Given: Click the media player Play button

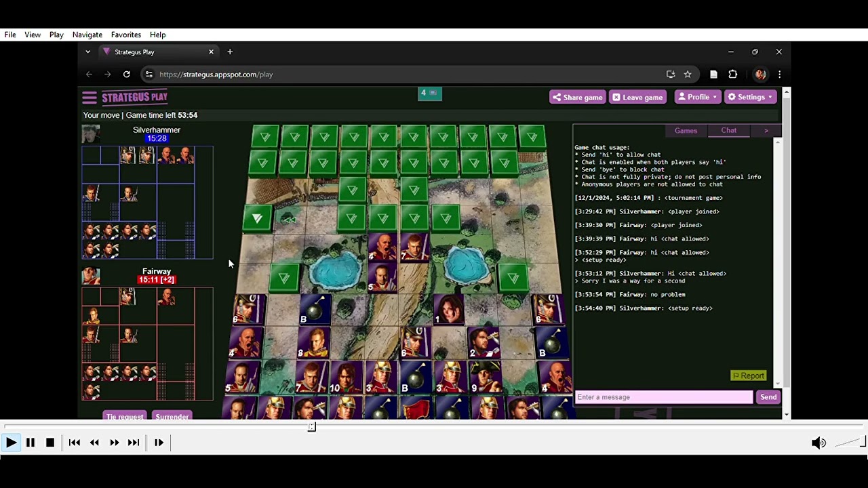Looking at the screenshot, I should (11, 443).
